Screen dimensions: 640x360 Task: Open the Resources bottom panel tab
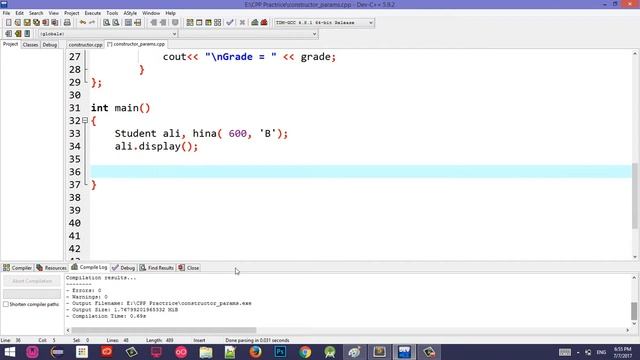pyautogui.click(x=51, y=268)
